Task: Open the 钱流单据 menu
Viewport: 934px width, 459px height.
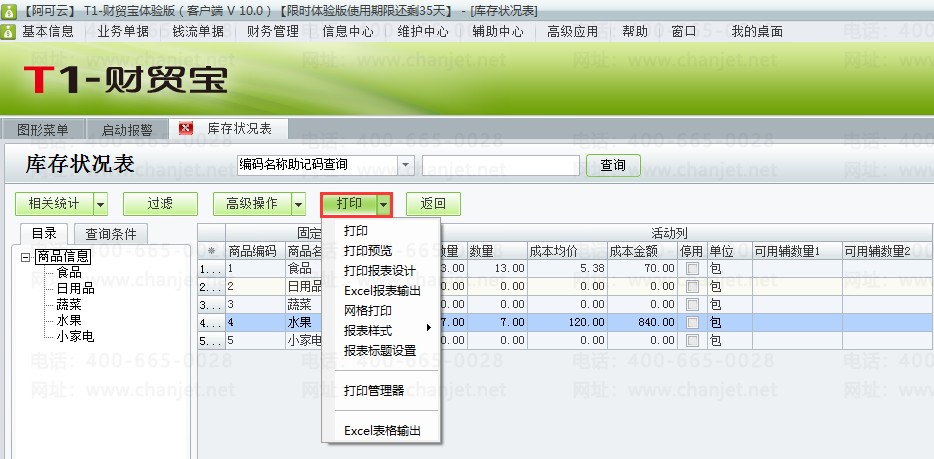Action: coord(198,32)
